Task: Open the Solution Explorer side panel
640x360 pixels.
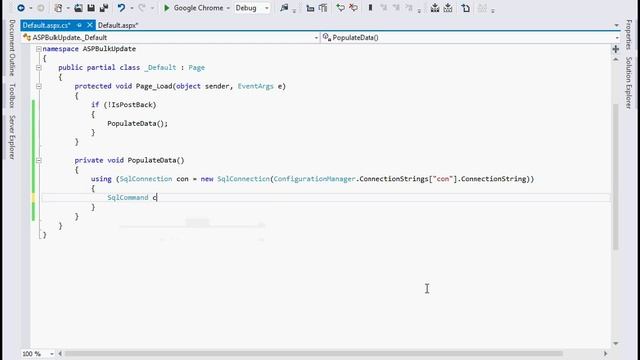Action: click(x=628, y=83)
